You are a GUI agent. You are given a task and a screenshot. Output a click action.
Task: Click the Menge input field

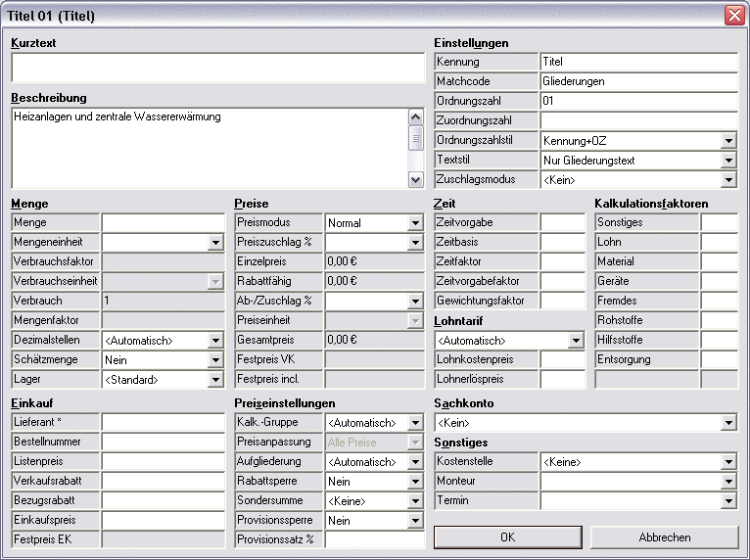[164, 222]
